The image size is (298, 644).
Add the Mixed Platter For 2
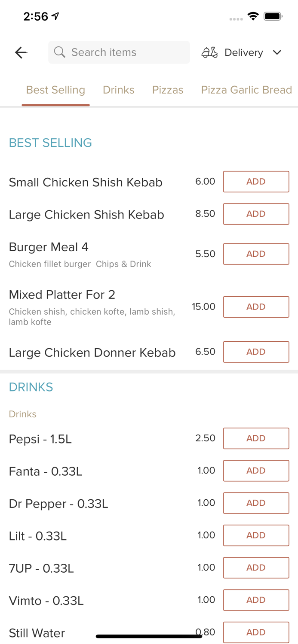(x=256, y=307)
